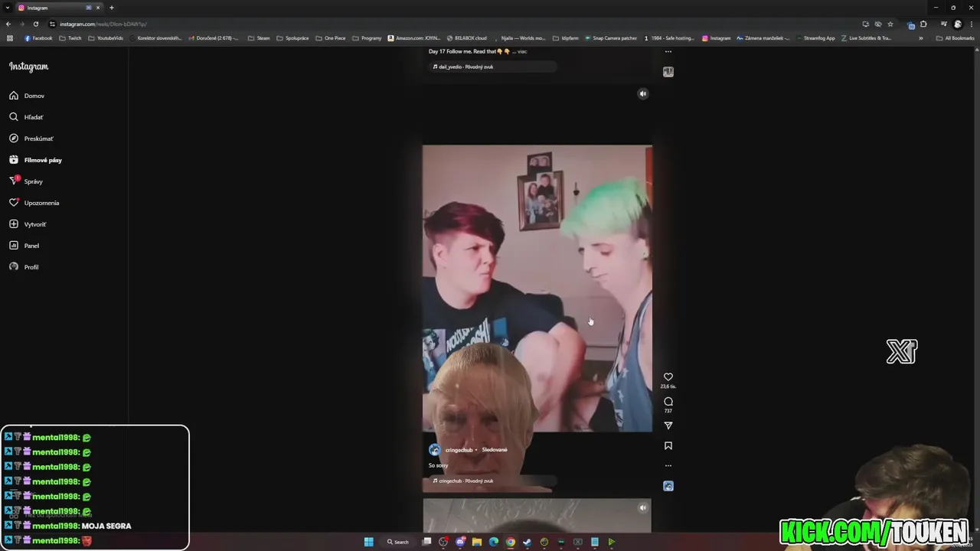The height and width of the screenshot is (551, 980).
Task: Open the All Bookmarks folder
Action: pyautogui.click(x=955, y=38)
